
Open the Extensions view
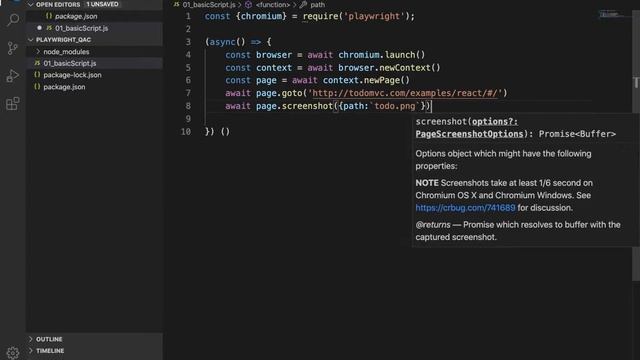(x=13, y=104)
